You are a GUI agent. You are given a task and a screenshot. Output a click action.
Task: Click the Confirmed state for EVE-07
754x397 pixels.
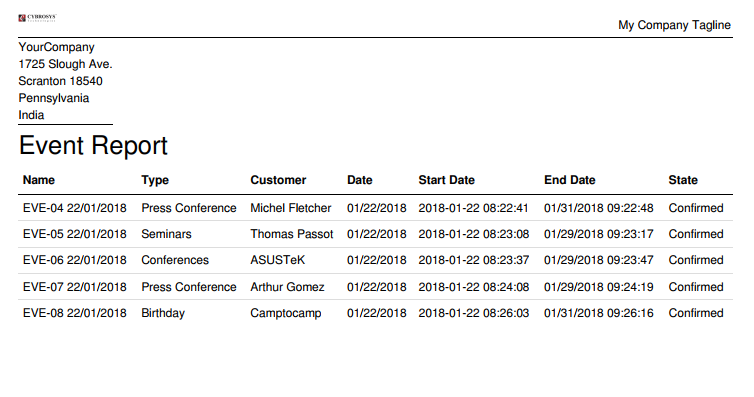pyautogui.click(x=696, y=287)
